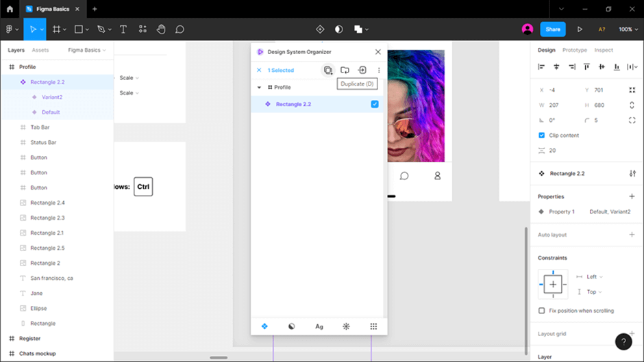
Task: Open the plugin text styles Ag tab
Action: pos(319,326)
